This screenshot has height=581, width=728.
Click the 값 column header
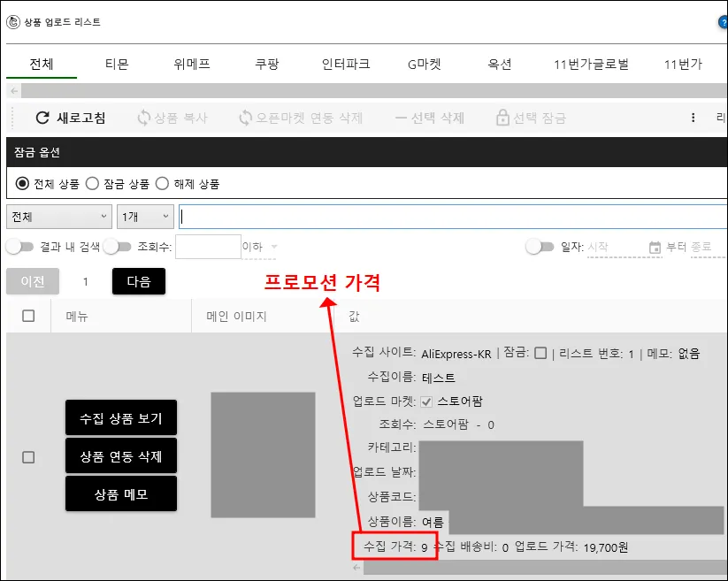coord(354,316)
